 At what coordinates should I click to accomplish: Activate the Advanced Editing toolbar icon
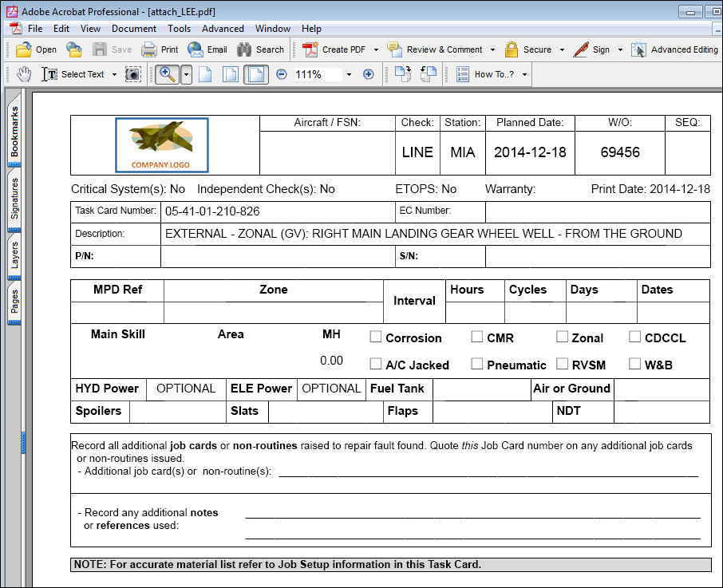[638, 49]
